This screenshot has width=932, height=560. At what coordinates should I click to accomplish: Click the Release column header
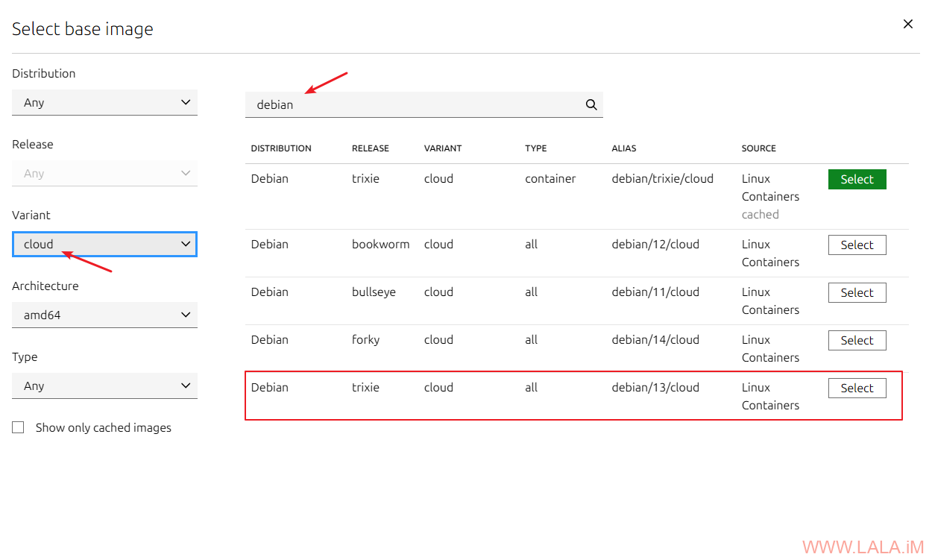[x=371, y=148]
